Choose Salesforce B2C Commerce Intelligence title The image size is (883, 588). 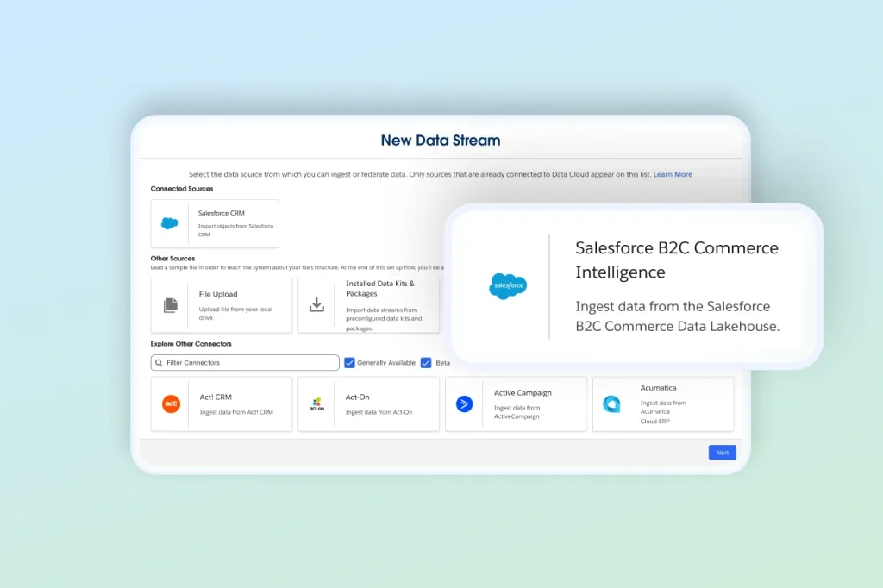676,260
